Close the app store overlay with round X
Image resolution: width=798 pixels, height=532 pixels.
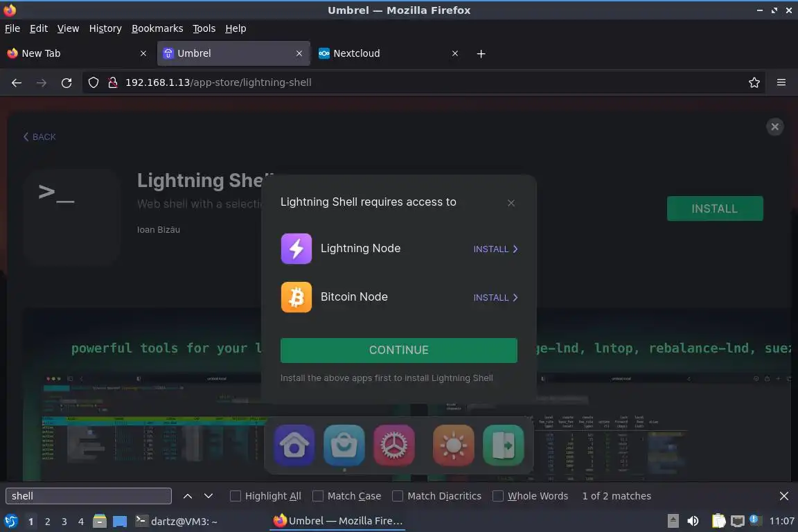coord(774,127)
